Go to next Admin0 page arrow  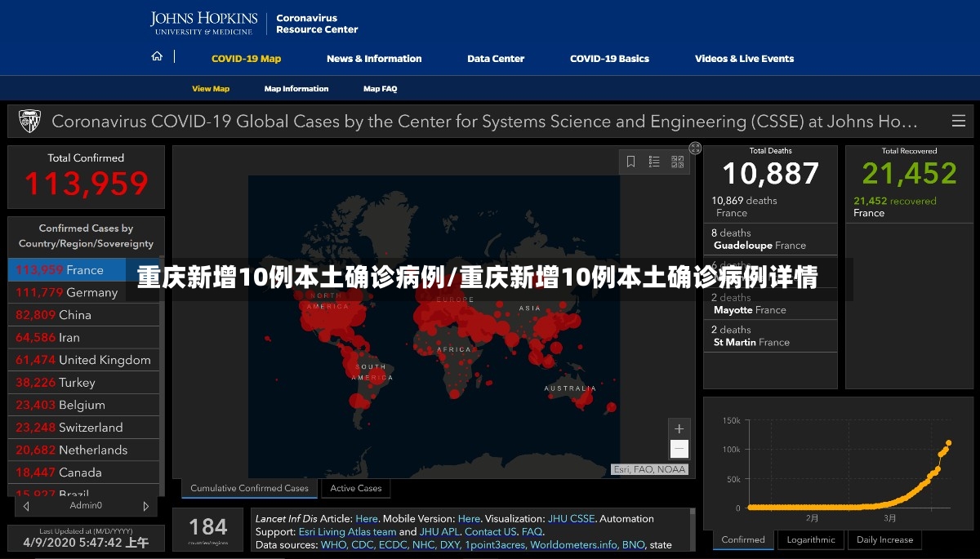146,507
